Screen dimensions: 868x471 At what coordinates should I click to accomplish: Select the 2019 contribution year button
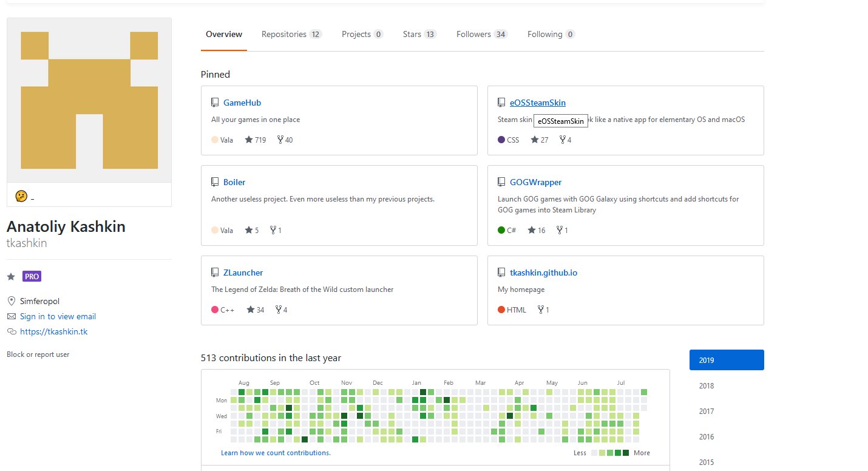click(726, 360)
